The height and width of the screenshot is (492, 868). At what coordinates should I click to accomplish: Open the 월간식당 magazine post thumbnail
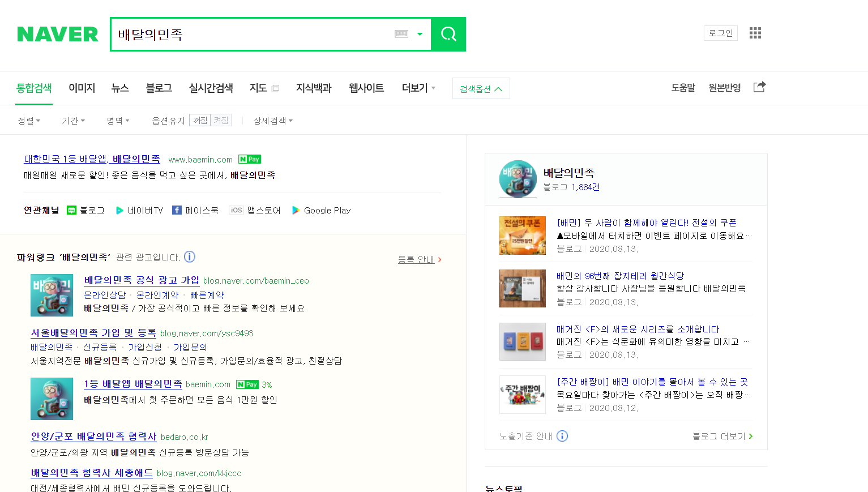523,288
